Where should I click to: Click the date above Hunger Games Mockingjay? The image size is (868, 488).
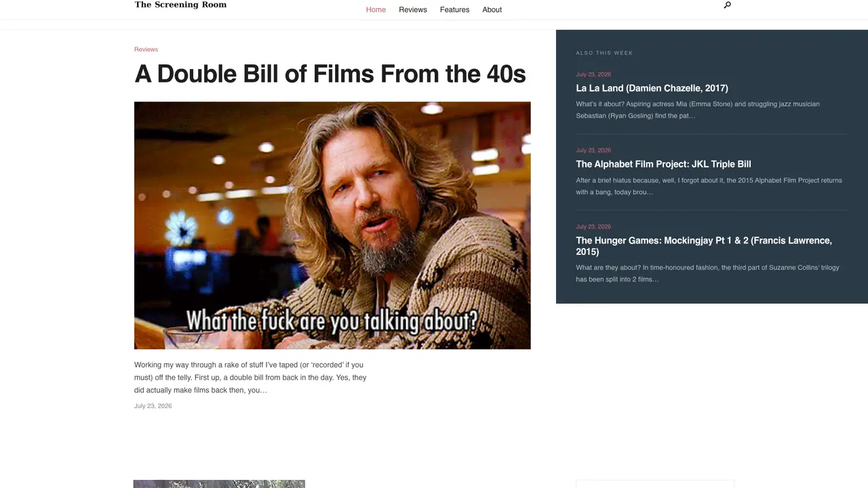click(593, 227)
